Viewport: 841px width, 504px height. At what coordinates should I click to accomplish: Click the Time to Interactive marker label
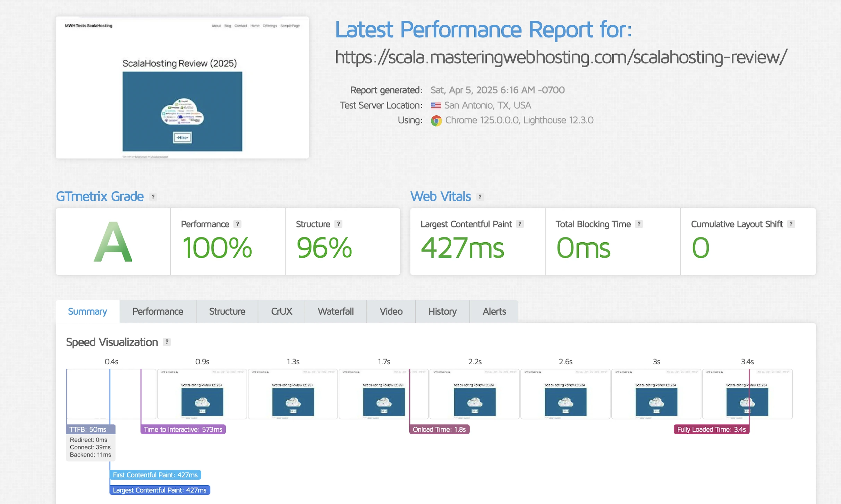[183, 429]
